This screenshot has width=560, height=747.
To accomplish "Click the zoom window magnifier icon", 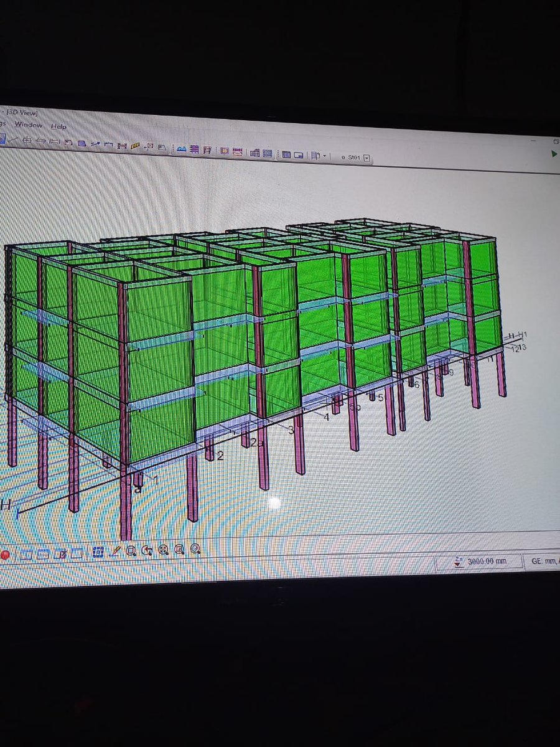I will click(x=131, y=550).
